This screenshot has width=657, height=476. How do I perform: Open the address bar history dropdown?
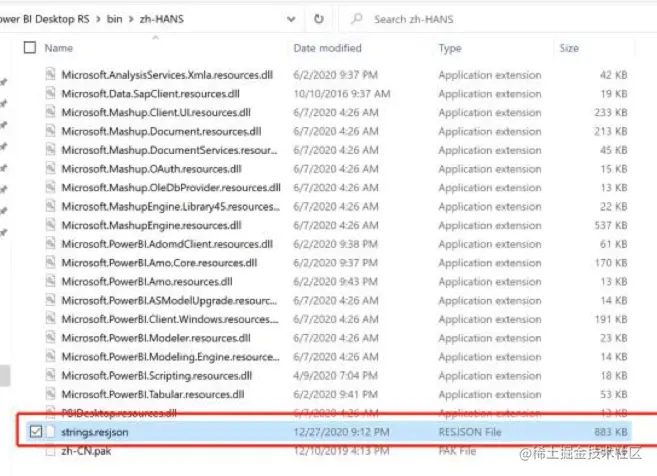[x=291, y=19]
